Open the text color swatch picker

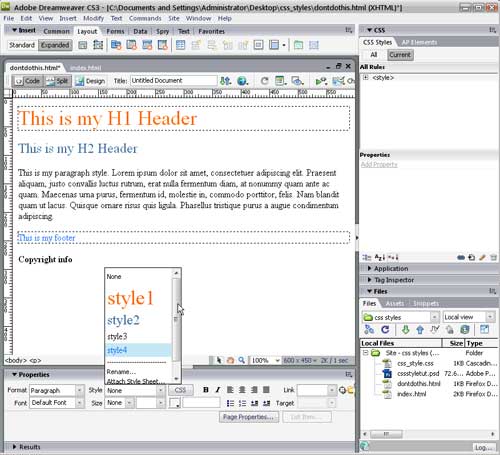coord(175,403)
